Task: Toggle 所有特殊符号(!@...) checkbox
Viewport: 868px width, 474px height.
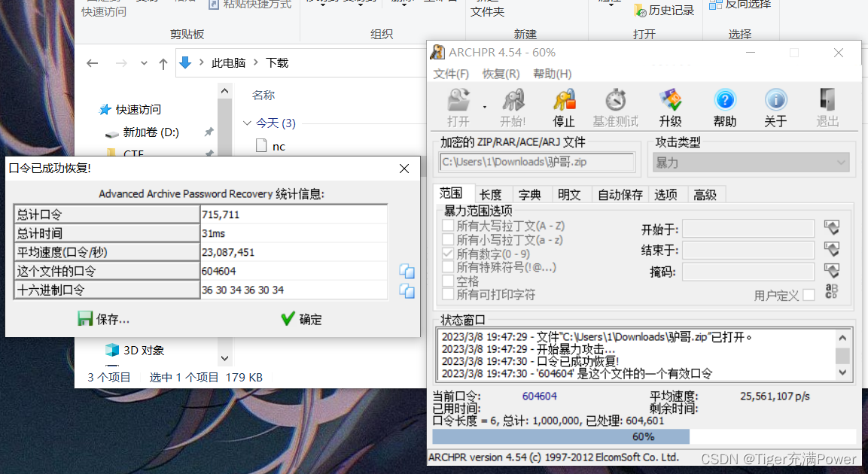Action: (x=448, y=267)
